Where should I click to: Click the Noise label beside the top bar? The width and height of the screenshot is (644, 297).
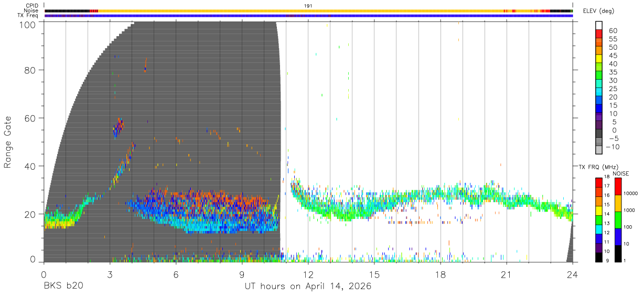30,10
